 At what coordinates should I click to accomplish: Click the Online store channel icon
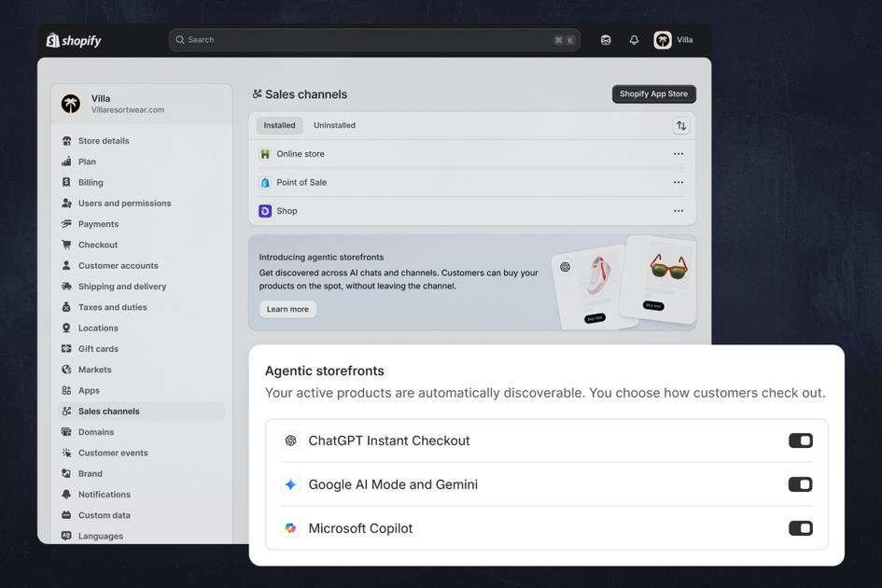(x=265, y=154)
